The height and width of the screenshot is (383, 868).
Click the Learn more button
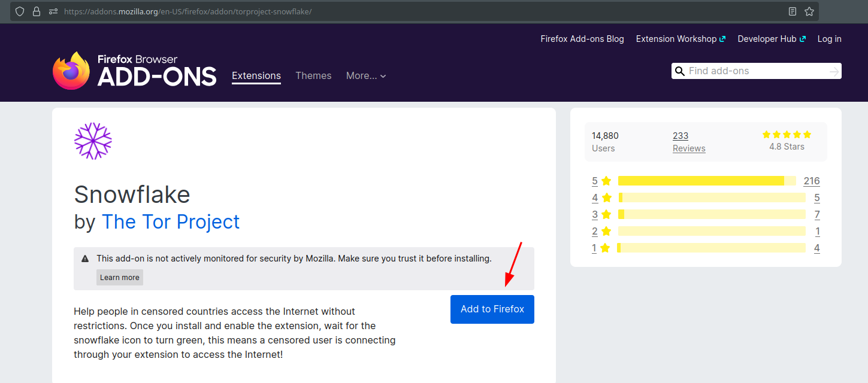[x=120, y=278]
